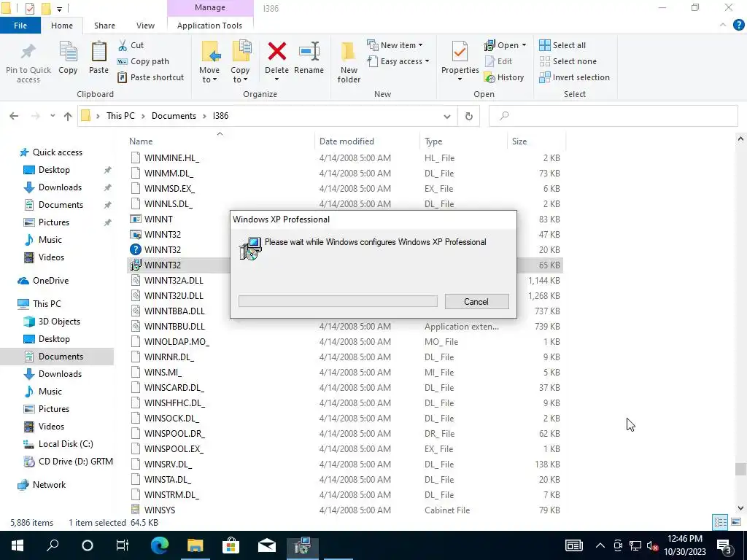
Task: Switch to details view button
Action: click(720, 522)
